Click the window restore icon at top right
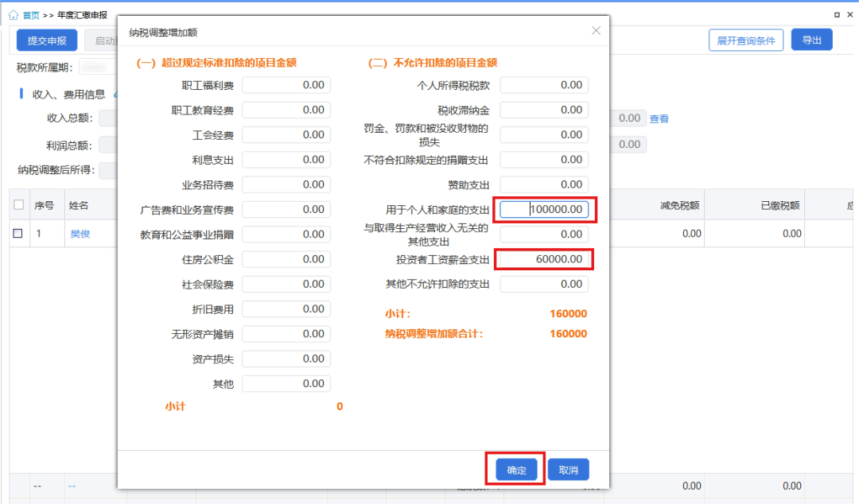The width and height of the screenshot is (859, 504). tap(837, 14)
